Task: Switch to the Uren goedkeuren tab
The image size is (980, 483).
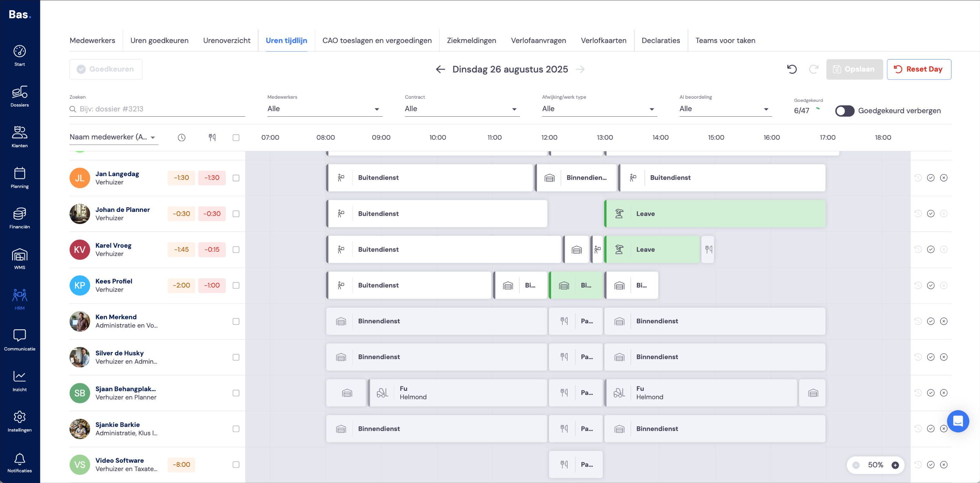Action: pyautogui.click(x=159, y=40)
